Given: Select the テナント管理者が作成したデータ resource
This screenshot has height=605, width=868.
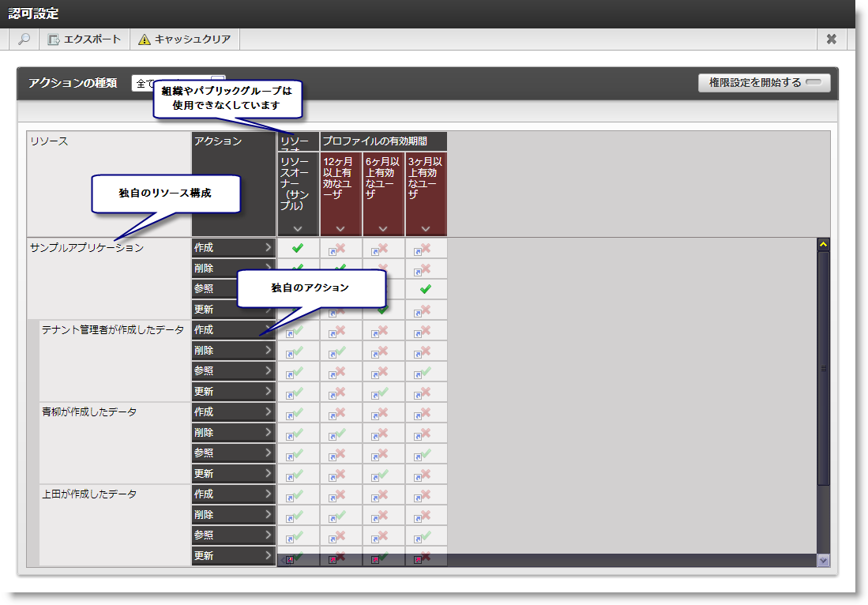Looking at the screenshot, I should (113, 330).
